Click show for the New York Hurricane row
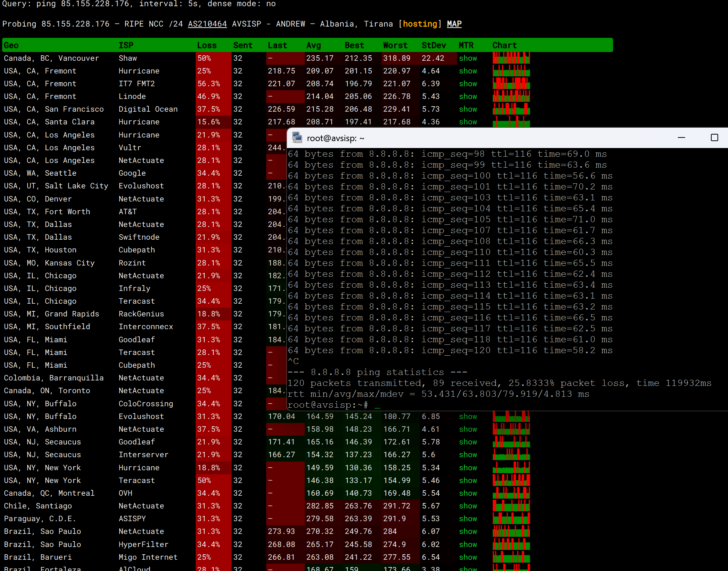 (468, 468)
